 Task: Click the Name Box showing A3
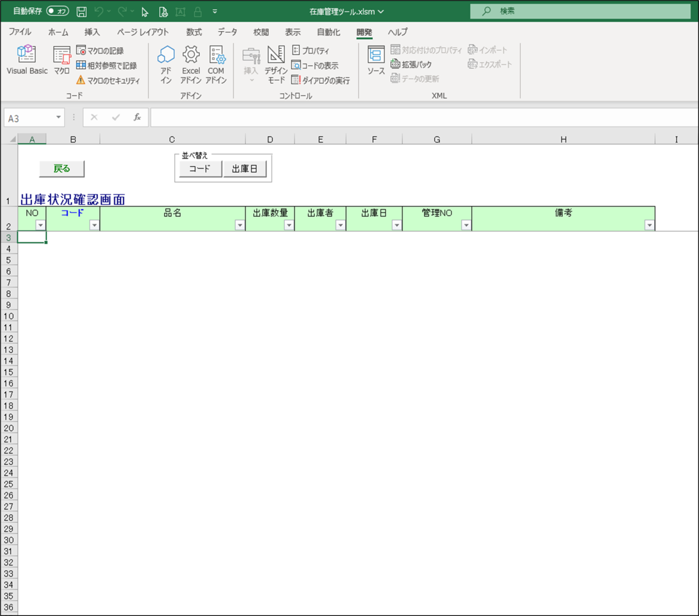click(x=29, y=118)
